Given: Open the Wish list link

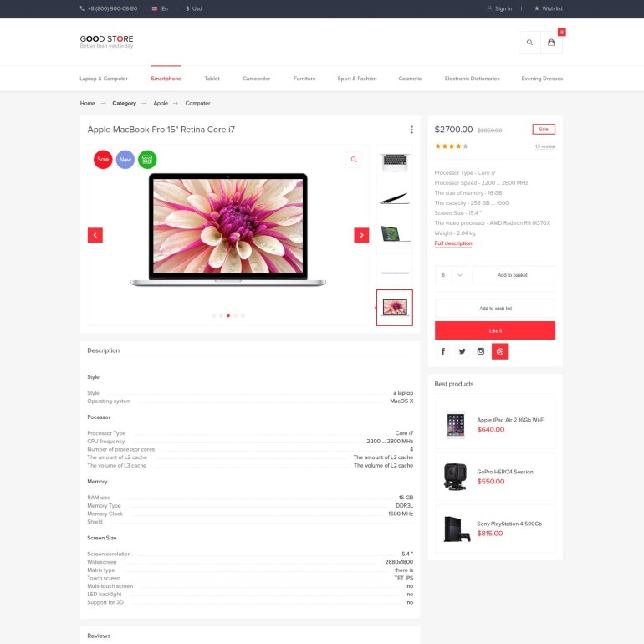Looking at the screenshot, I should 552,8.
